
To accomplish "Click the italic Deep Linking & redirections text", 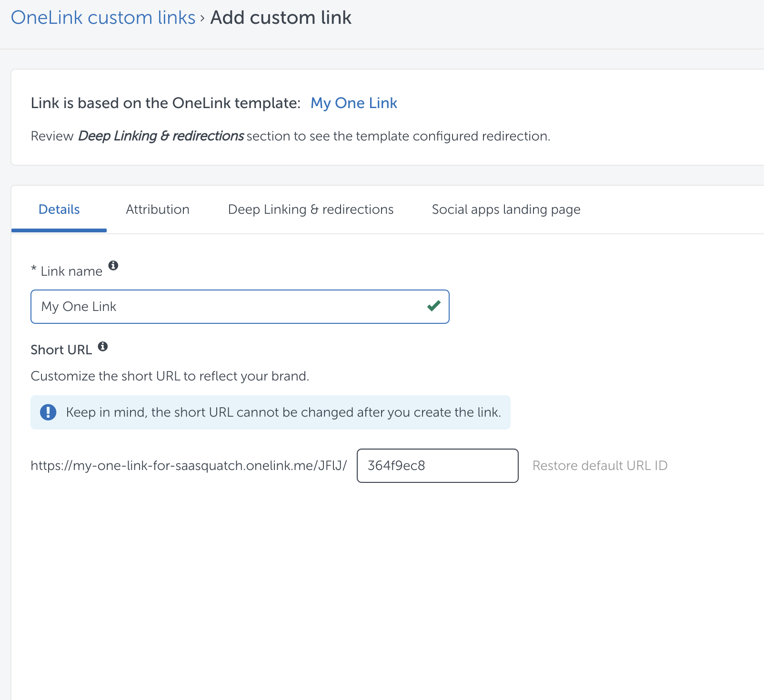I will (161, 136).
